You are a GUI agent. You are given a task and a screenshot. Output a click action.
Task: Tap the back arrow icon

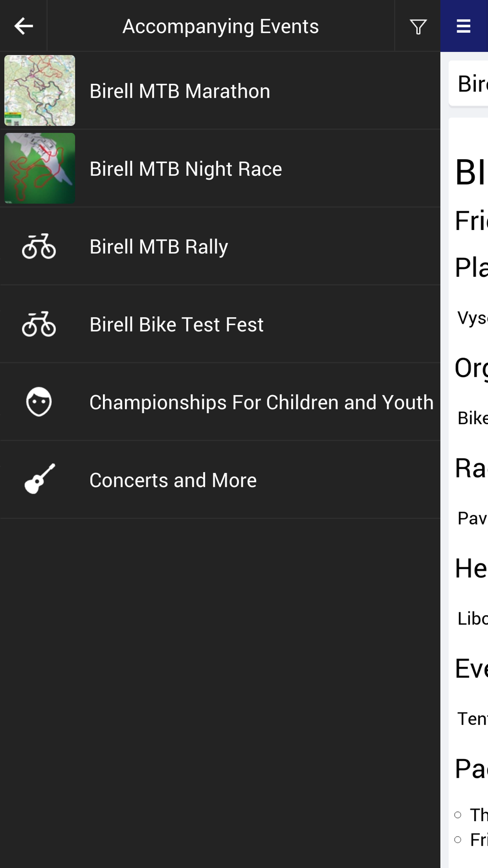tap(23, 26)
